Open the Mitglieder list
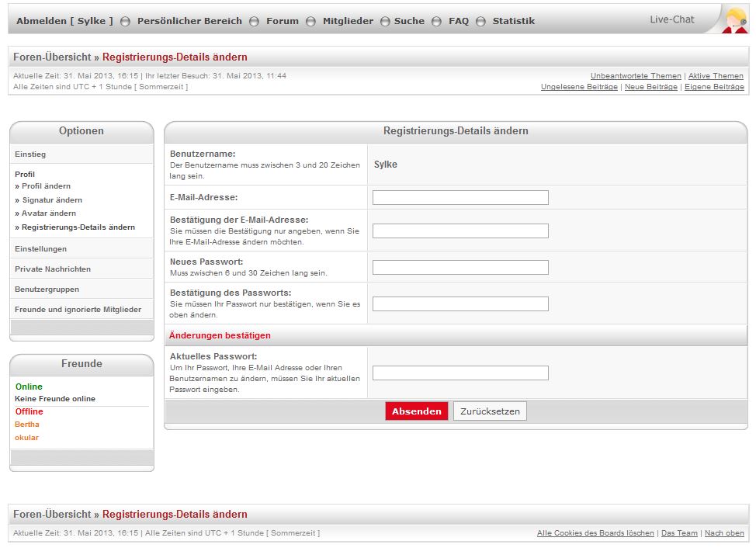Viewport: 756px width, 548px height. [348, 21]
